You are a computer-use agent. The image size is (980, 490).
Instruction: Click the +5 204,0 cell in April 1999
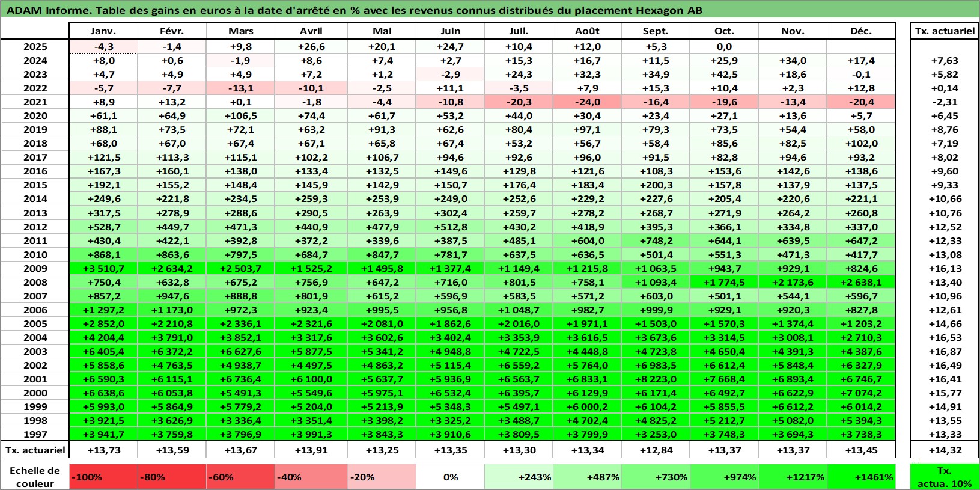coord(311,407)
